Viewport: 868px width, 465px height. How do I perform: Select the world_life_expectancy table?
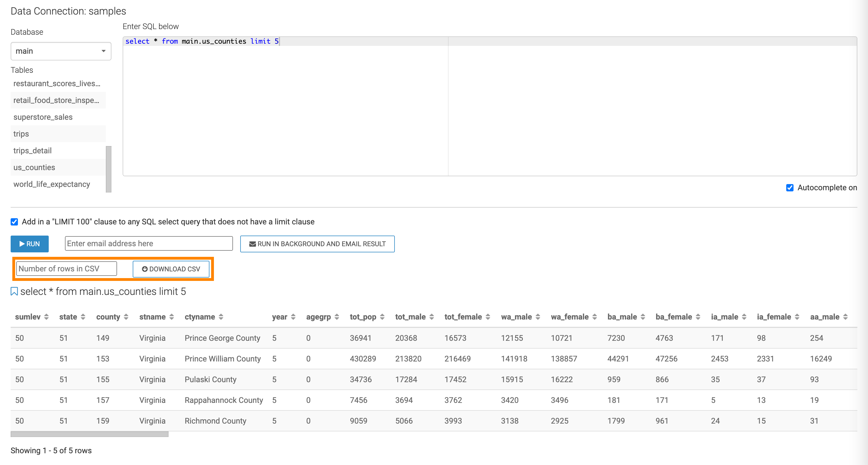pyautogui.click(x=52, y=184)
